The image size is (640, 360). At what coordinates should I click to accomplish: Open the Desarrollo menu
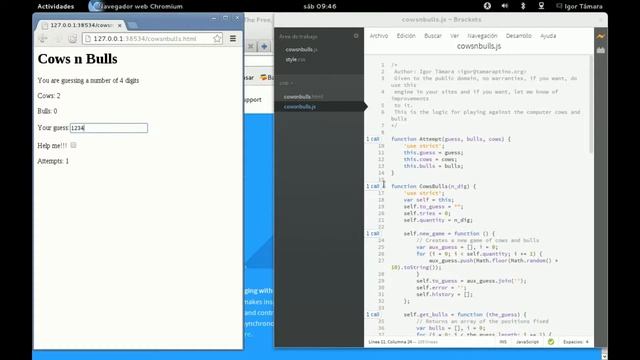pos(518,36)
